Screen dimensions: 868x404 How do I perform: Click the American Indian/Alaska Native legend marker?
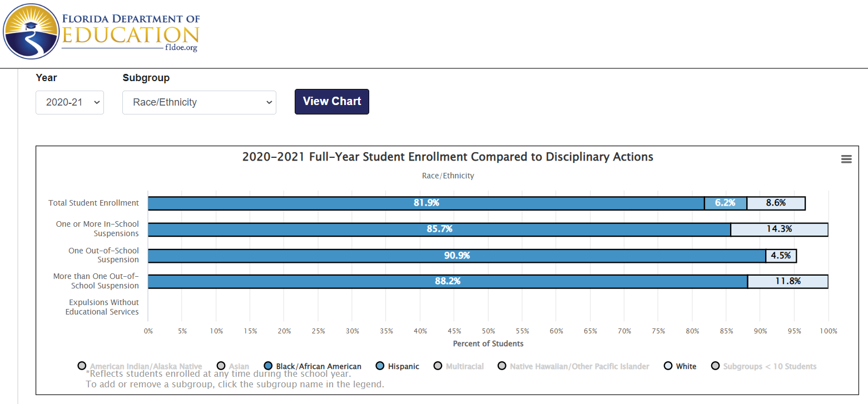[82, 366]
